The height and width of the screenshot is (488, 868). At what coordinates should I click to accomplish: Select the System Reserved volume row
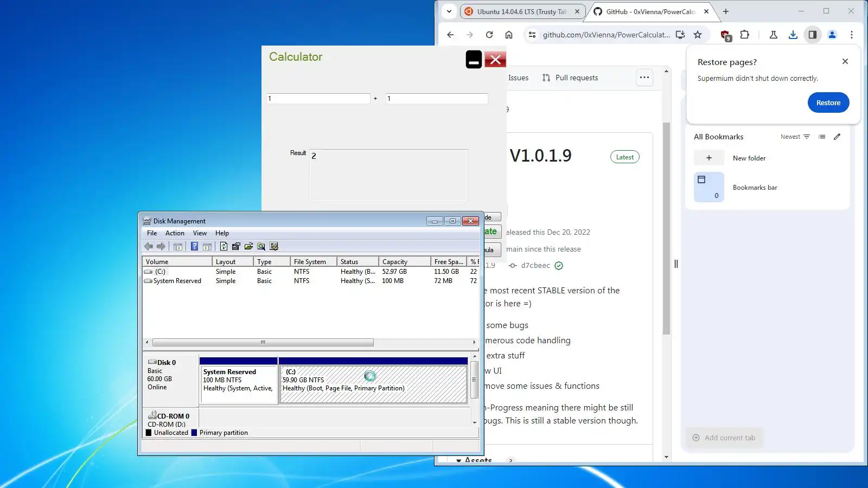pos(311,281)
